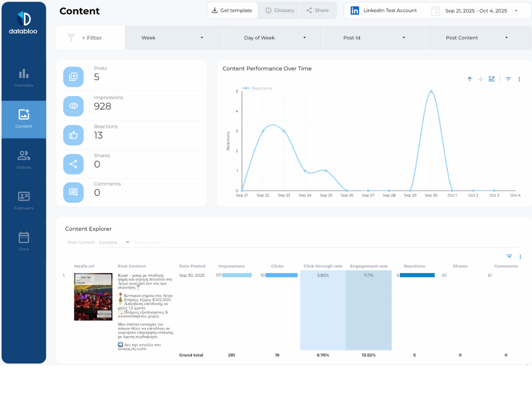The width and height of the screenshot is (532, 408).
Task: Click the Databloo logo
Action: click(x=23, y=21)
